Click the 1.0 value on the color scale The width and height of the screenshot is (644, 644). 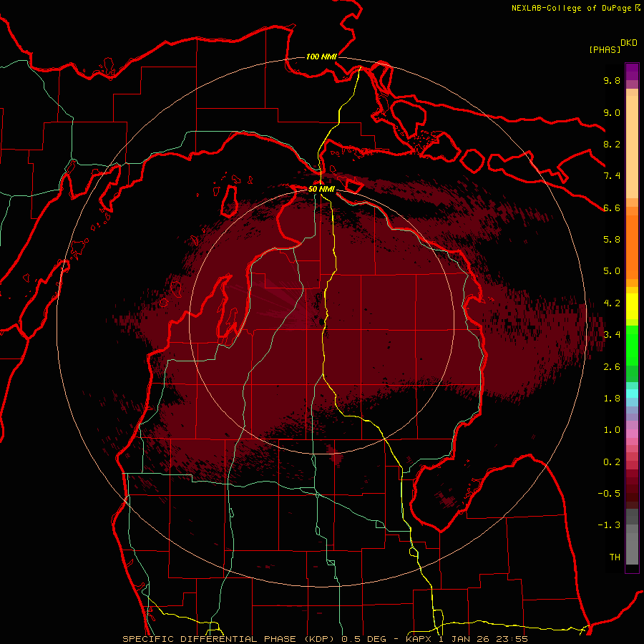612,430
